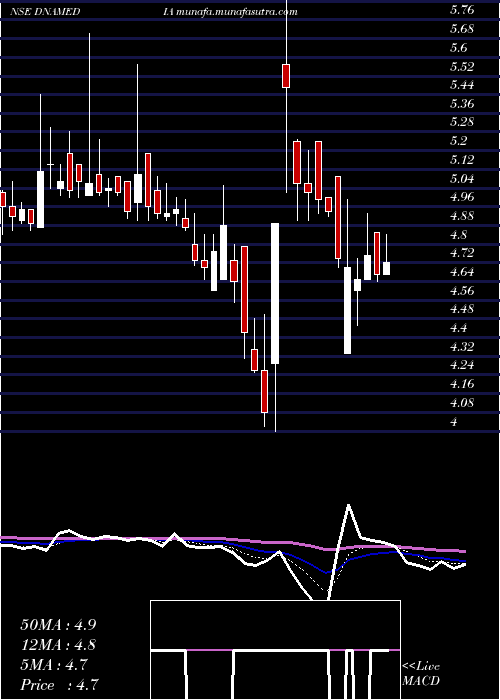
Task: Select the lowest red candle near 4.08
Action: 264,392
